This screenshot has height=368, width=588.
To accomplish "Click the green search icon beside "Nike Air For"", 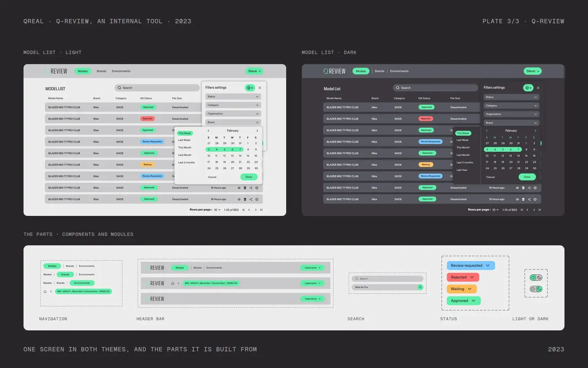I will tap(420, 287).
